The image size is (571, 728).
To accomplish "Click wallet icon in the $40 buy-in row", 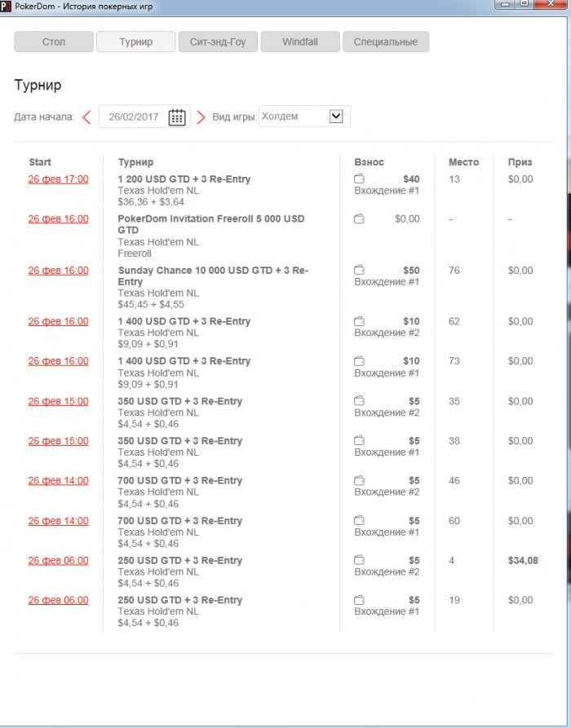I will (x=359, y=179).
